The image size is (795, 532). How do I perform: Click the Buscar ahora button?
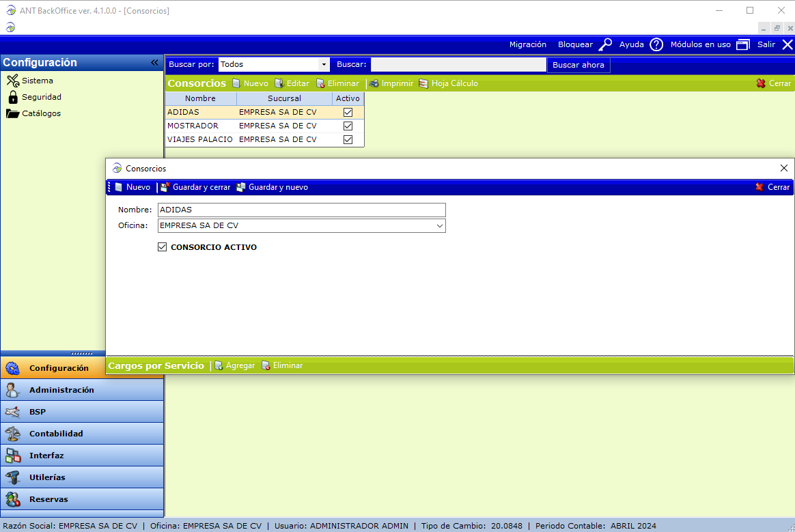578,65
